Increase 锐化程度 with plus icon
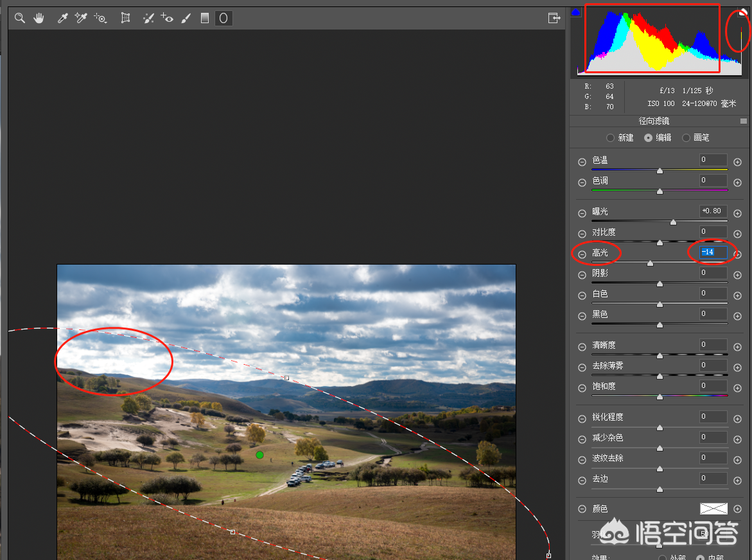This screenshot has width=752, height=560. pos(738,419)
